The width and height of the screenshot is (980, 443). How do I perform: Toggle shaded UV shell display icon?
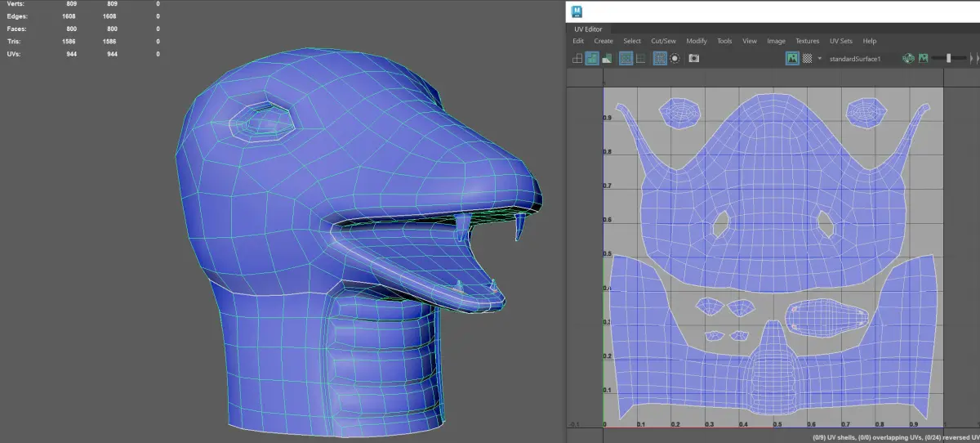coord(592,59)
